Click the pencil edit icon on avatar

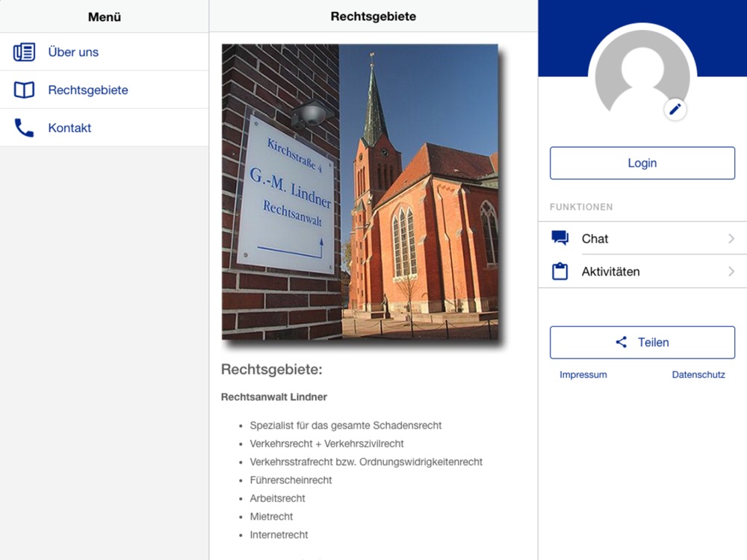pyautogui.click(x=675, y=110)
